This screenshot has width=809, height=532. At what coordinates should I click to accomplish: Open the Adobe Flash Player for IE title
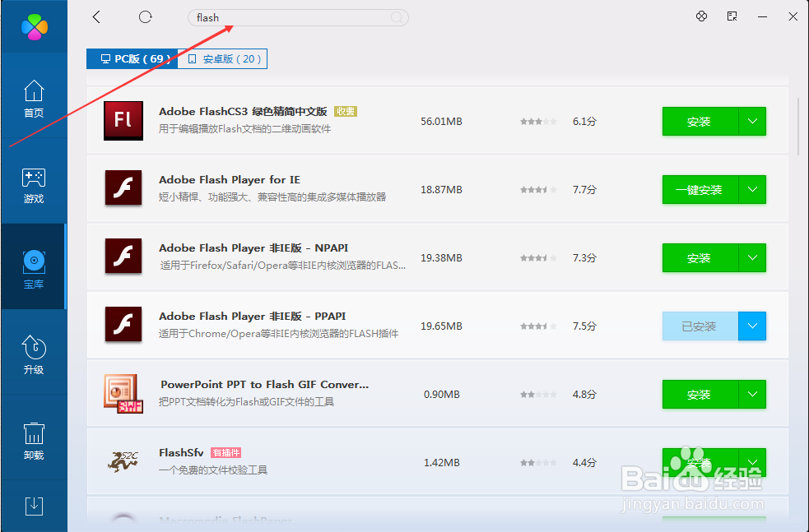(x=230, y=179)
